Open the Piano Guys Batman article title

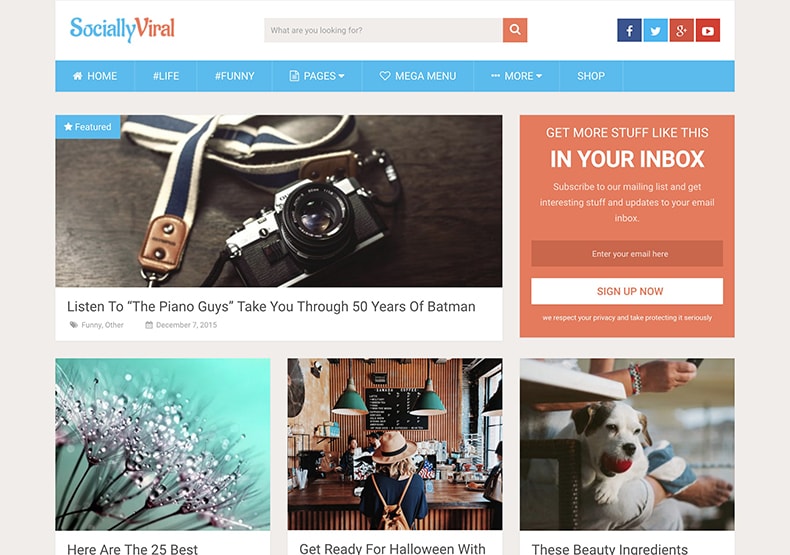tap(271, 307)
